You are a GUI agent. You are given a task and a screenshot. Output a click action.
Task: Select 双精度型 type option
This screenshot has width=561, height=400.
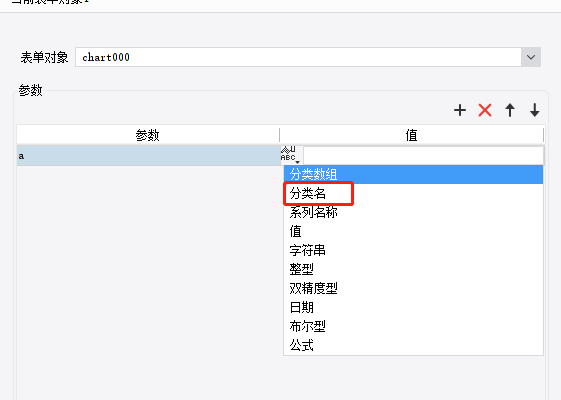(x=413, y=288)
